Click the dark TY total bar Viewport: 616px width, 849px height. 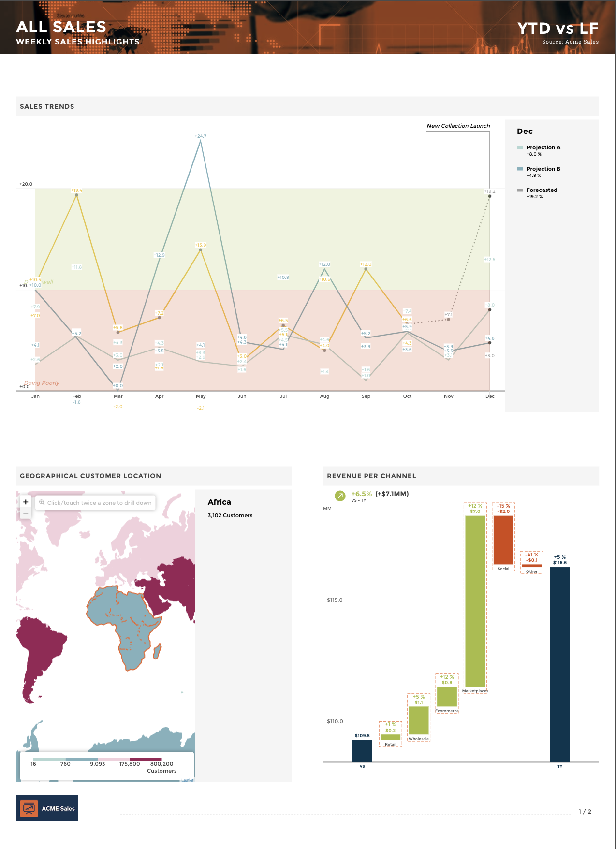click(559, 664)
